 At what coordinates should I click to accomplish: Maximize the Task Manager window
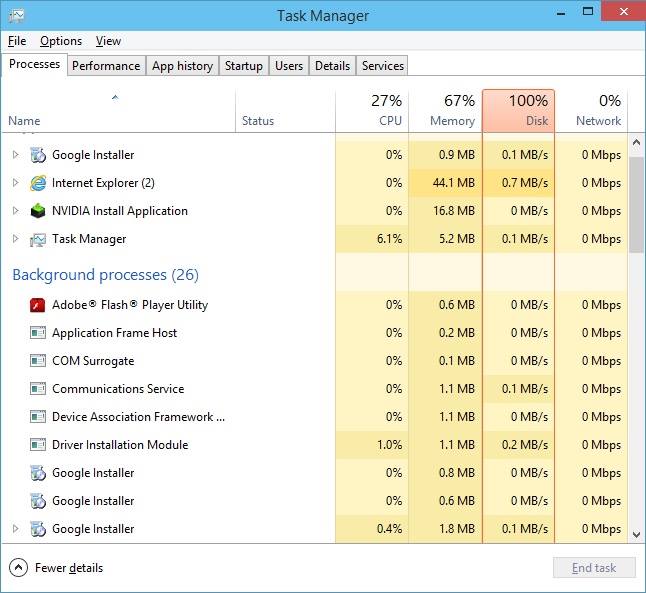point(588,12)
